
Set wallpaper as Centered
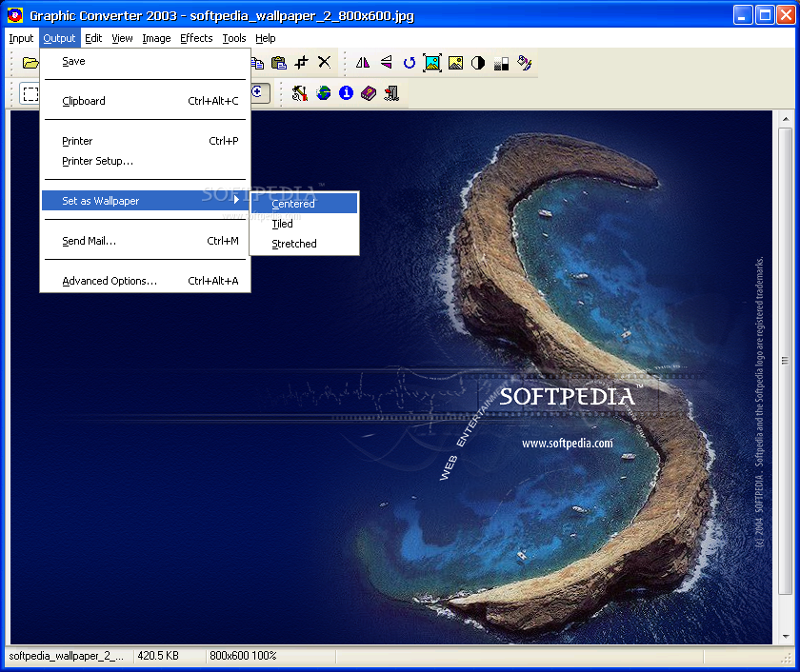click(x=305, y=204)
